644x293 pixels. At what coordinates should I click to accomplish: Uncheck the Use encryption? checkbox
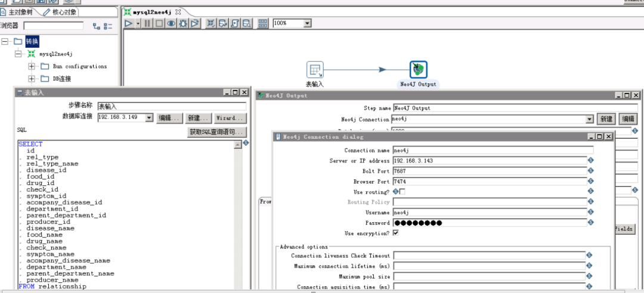click(x=395, y=233)
